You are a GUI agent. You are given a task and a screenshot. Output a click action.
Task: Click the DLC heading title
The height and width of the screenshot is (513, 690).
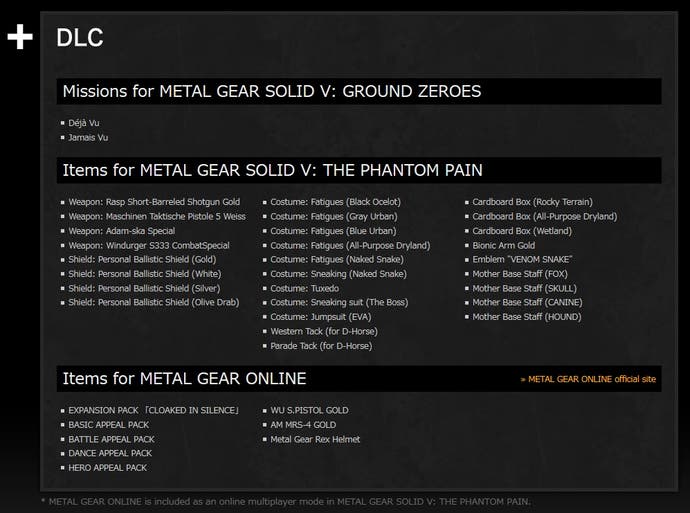(x=80, y=37)
